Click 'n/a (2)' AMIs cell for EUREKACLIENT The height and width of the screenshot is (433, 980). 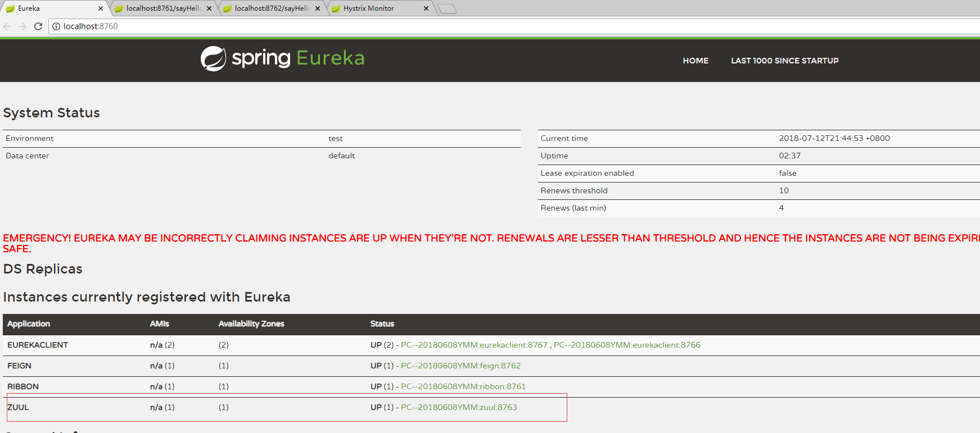[x=162, y=345]
